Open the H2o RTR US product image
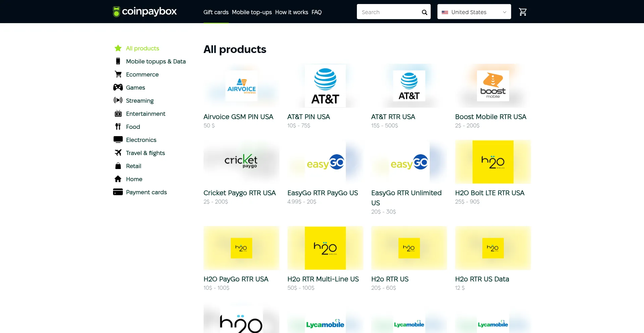This screenshot has height=333, width=644. pos(409,248)
